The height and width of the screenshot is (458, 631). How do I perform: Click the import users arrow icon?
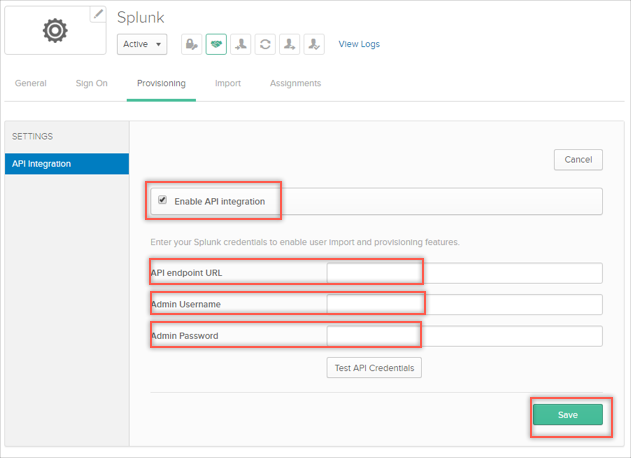[241, 44]
